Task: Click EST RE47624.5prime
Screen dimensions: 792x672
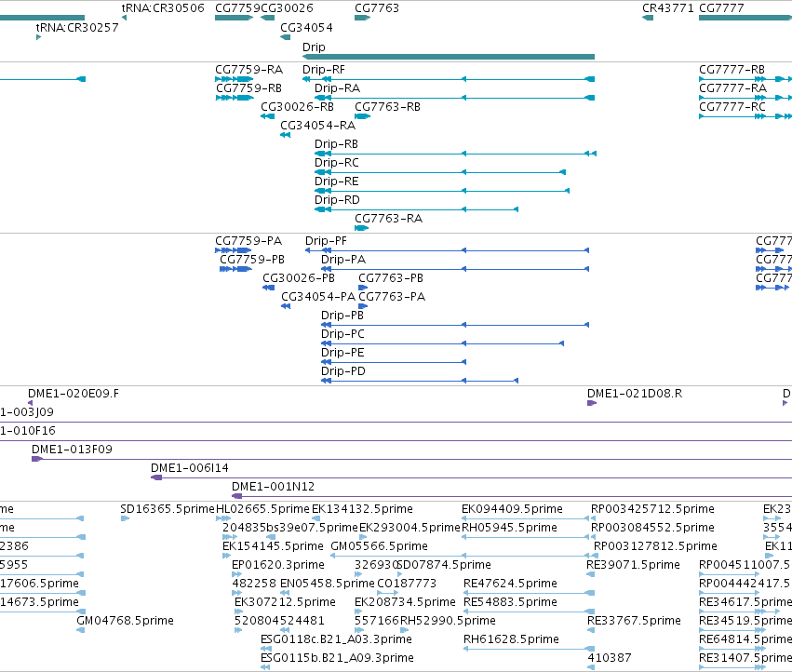Action: 510,584
